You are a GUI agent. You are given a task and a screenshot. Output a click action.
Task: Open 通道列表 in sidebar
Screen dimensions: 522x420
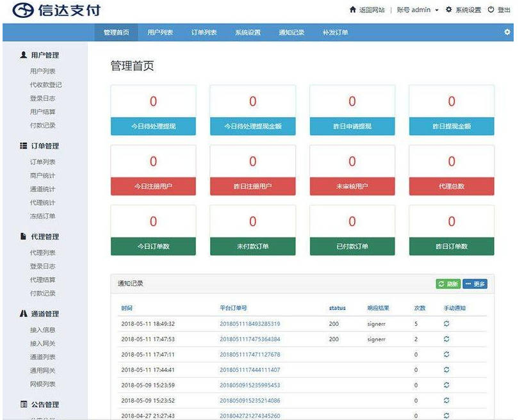click(x=43, y=357)
